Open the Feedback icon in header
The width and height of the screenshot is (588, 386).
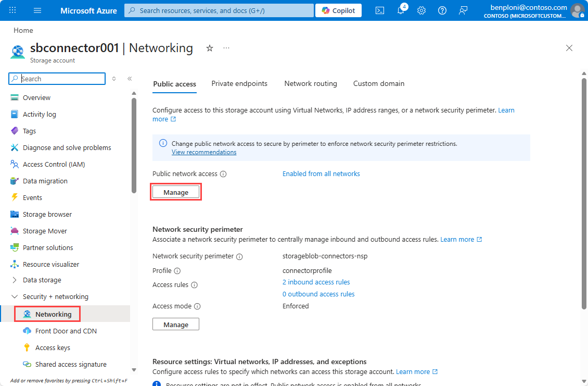click(x=463, y=10)
